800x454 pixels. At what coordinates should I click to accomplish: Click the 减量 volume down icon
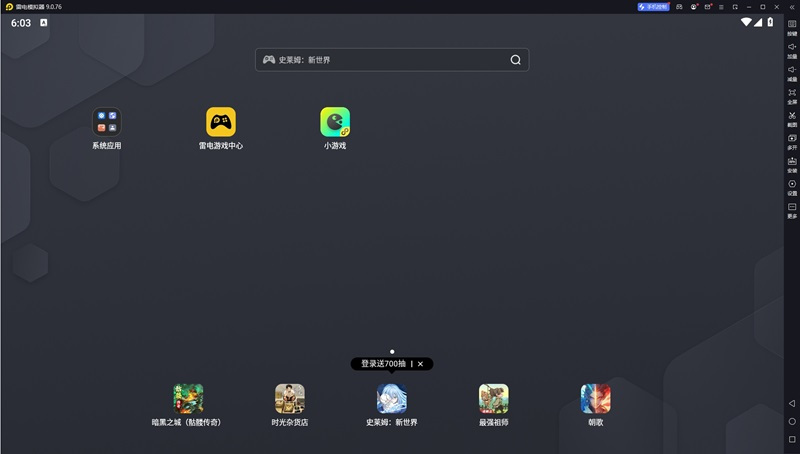tap(792, 72)
